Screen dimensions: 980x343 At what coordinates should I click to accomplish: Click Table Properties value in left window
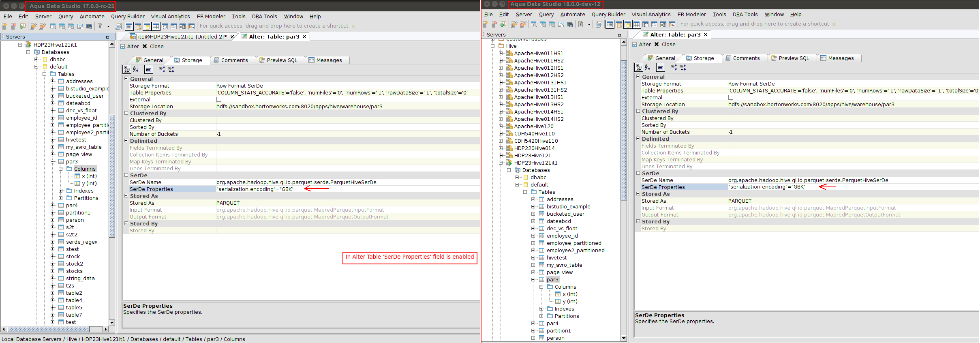point(349,93)
